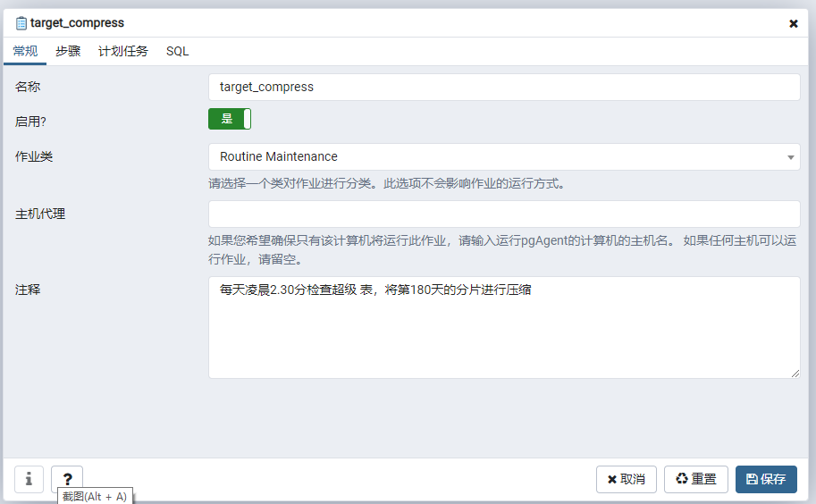Focus the 名称 field containing target_compress
This screenshot has height=504, width=816.
[504, 87]
